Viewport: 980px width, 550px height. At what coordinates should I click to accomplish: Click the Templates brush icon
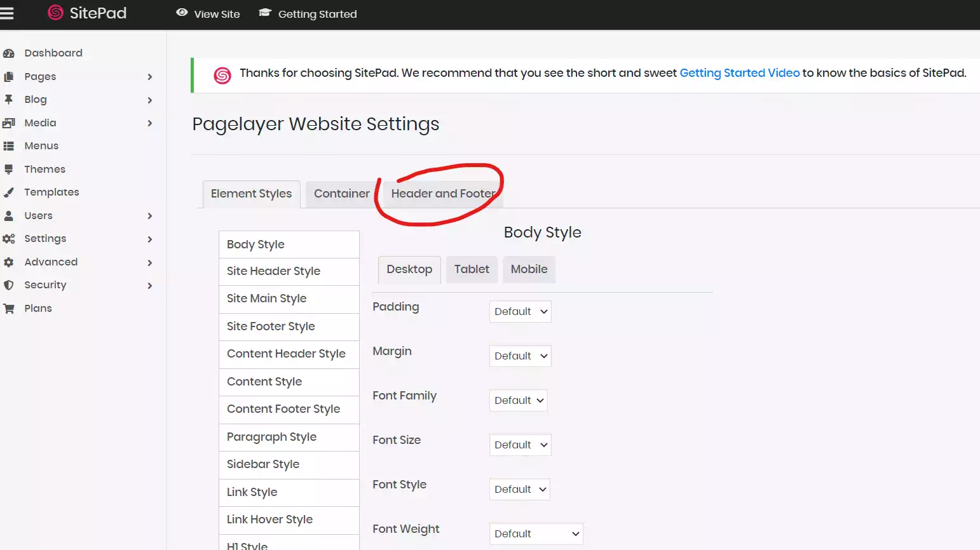click(x=9, y=192)
